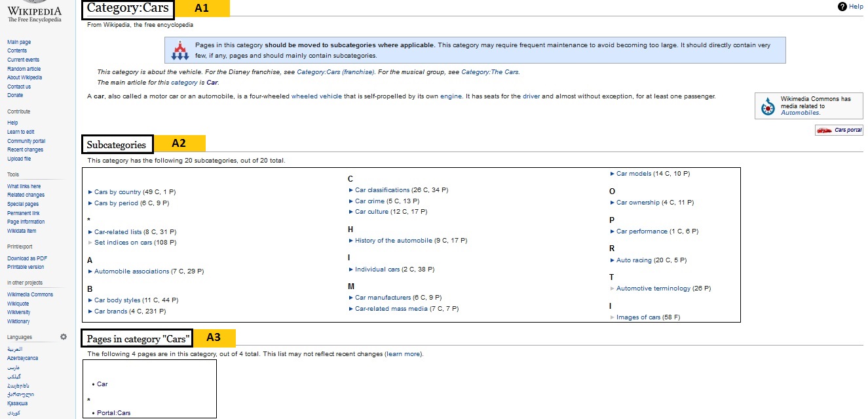Open the Car ownership subcategory link
868x419 pixels.
coord(638,203)
